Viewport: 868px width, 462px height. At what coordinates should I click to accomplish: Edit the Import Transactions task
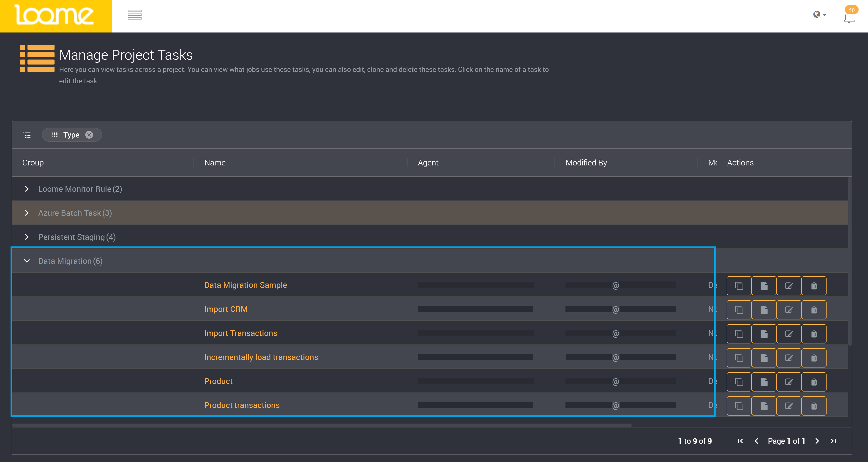coord(789,334)
